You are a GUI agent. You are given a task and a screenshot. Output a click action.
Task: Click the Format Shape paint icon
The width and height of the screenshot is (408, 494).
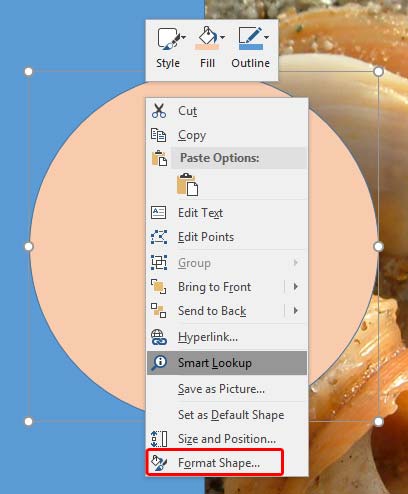tap(159, 463)
